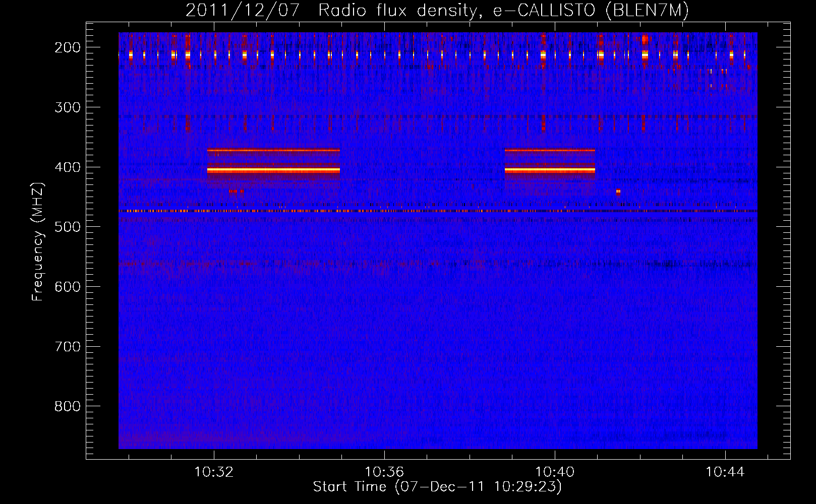
Task: Click the thin 372 MHz emission line near 10:33
Action: click(x=273, y=150)
